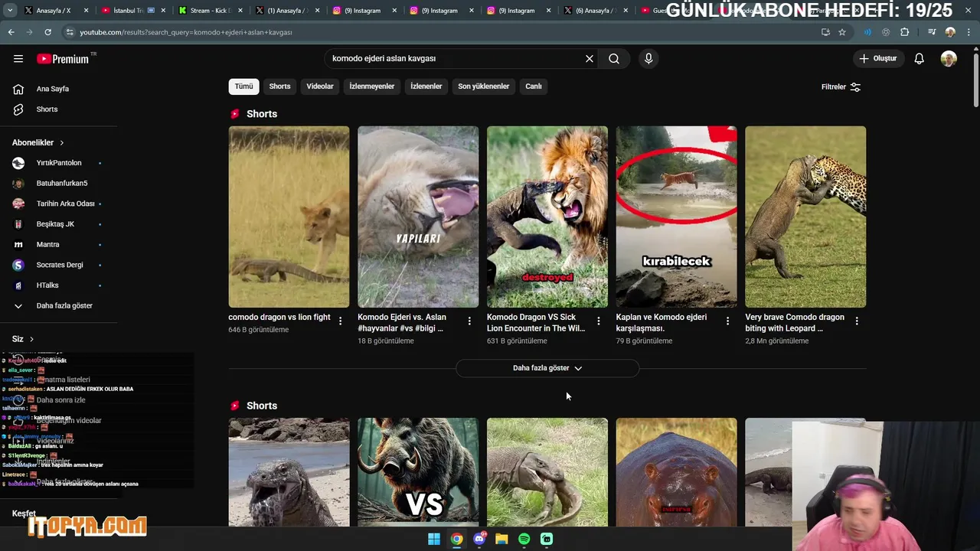Open the hippo short thumbnail
This screenshot has height=551, width=980.
(677, 472)
